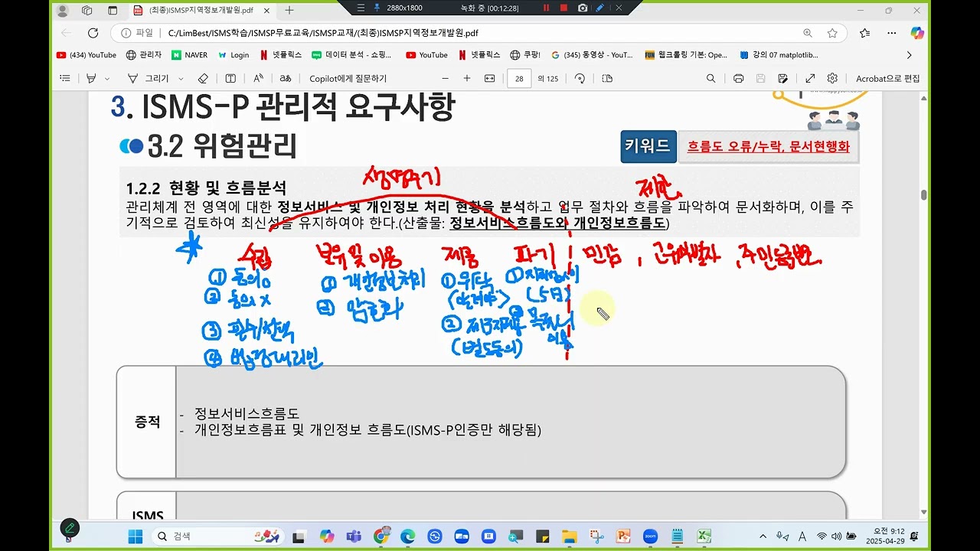Open PowerPoint from the taskbar
Image resolution: width=980 pixels, height=551 pixels.
point(623,536)
